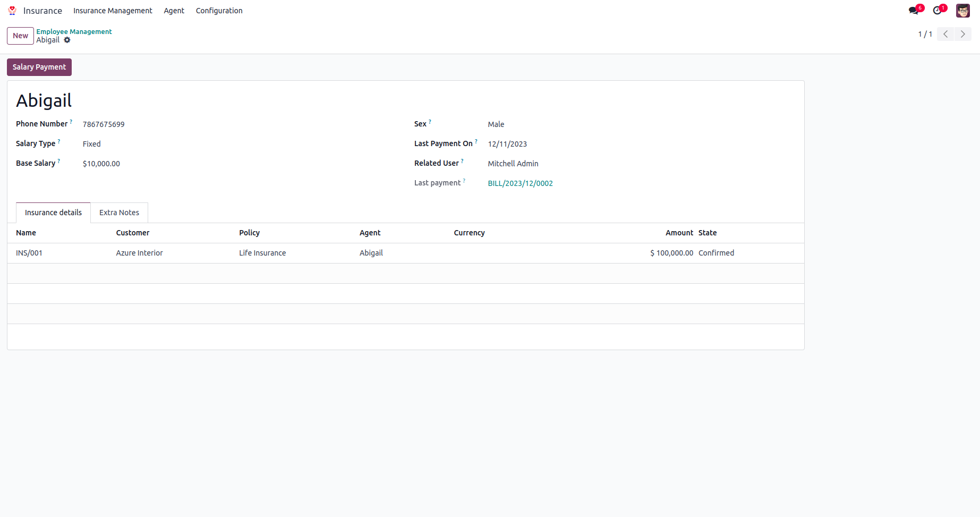The image size is (980, 517).
Task: Click the Life Insurance policy cell
Action: [262, 253]
